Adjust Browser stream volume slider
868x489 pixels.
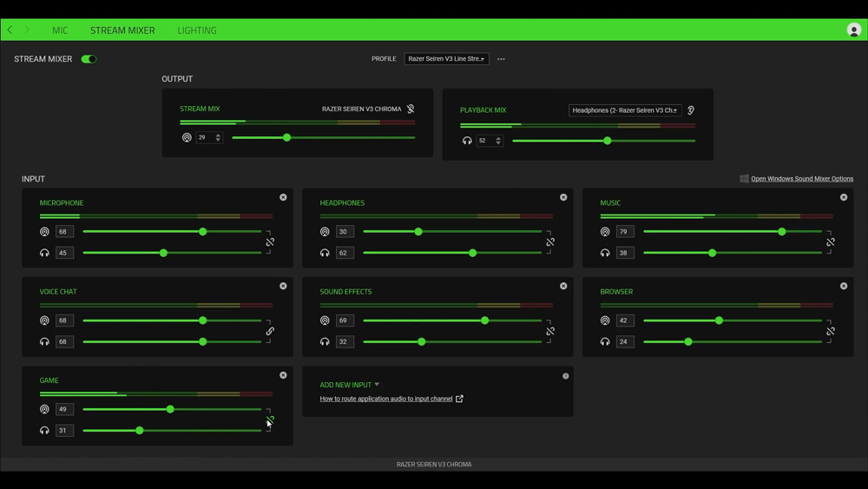click(x=733, y=320)
